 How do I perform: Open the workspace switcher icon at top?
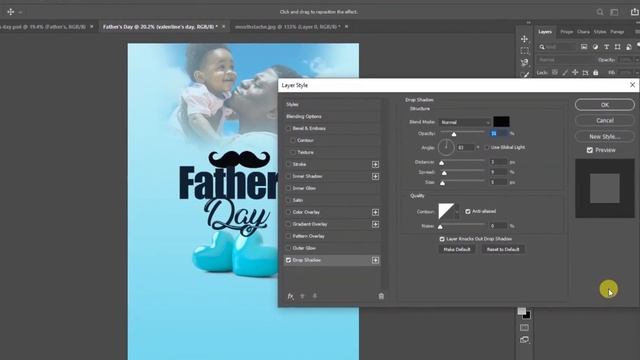[x=614, y=12]
